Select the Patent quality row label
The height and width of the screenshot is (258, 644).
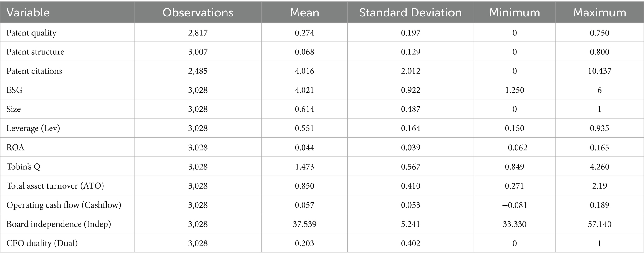point(31,33)
